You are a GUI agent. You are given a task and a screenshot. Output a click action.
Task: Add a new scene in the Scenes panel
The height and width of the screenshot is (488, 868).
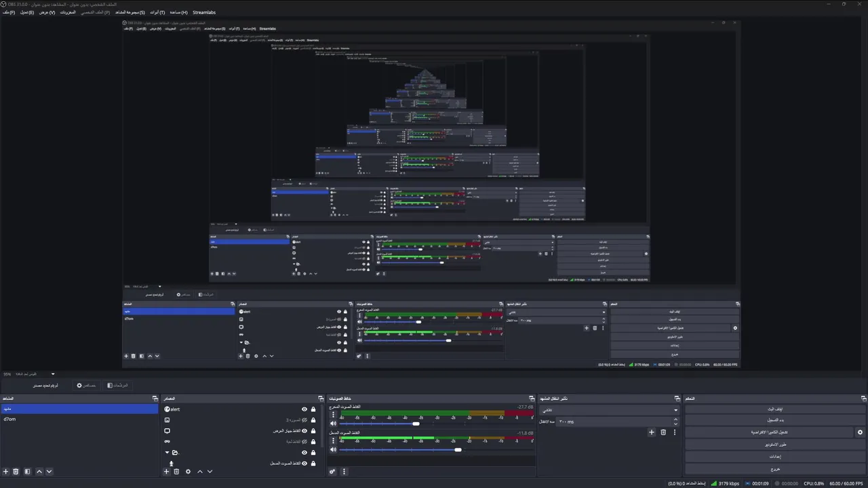6,471
